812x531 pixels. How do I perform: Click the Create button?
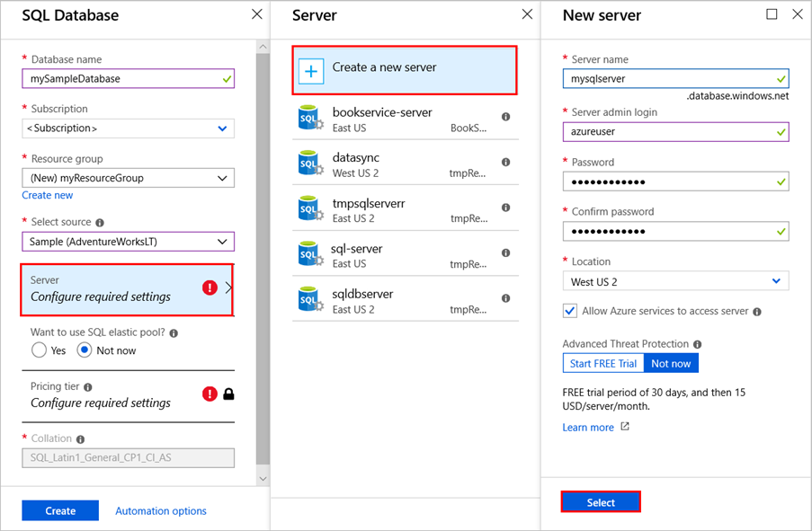tap(60, 511)
